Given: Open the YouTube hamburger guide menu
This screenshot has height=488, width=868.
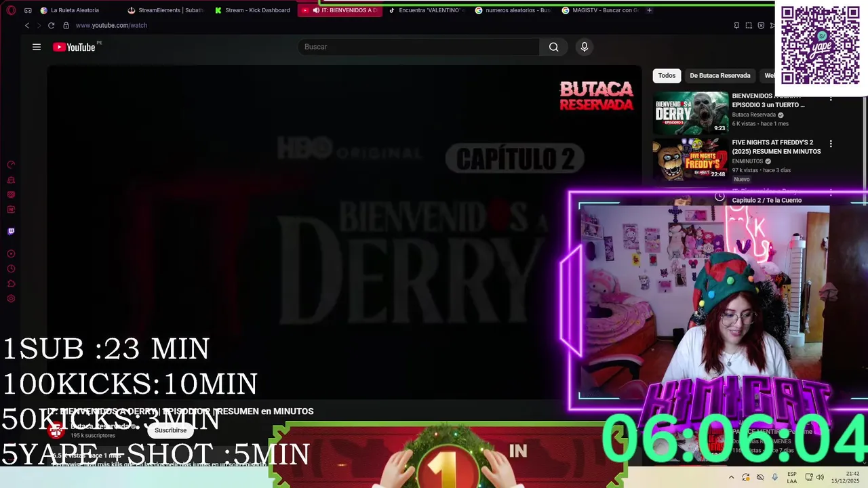Looking at the screenshot, I should [37, 47].
